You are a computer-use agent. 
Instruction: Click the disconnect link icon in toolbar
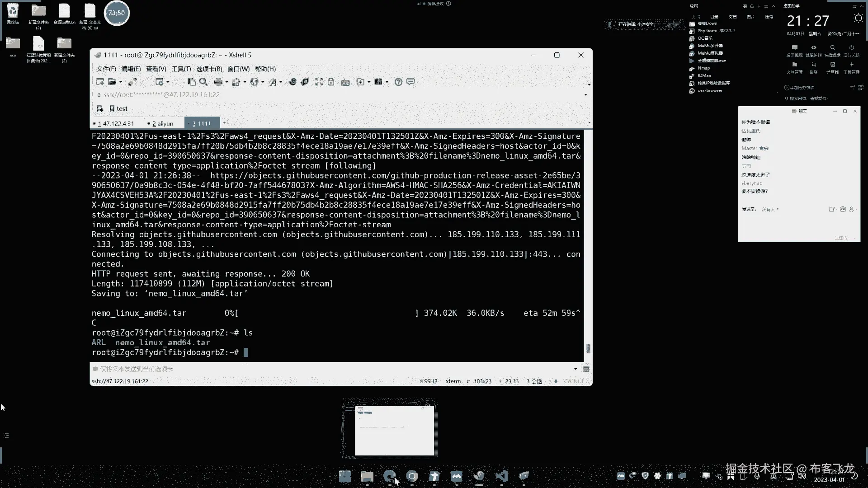pyautogui.click(x=132, y=82)
